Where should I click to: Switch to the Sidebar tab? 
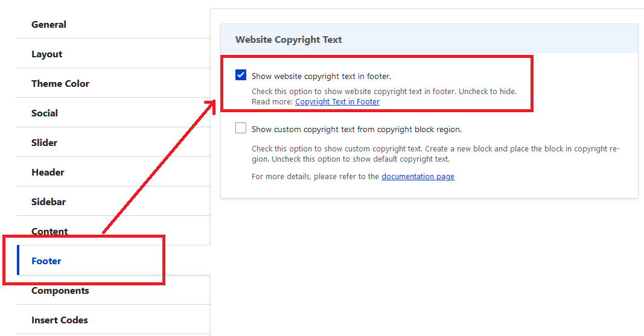[48, 202]
